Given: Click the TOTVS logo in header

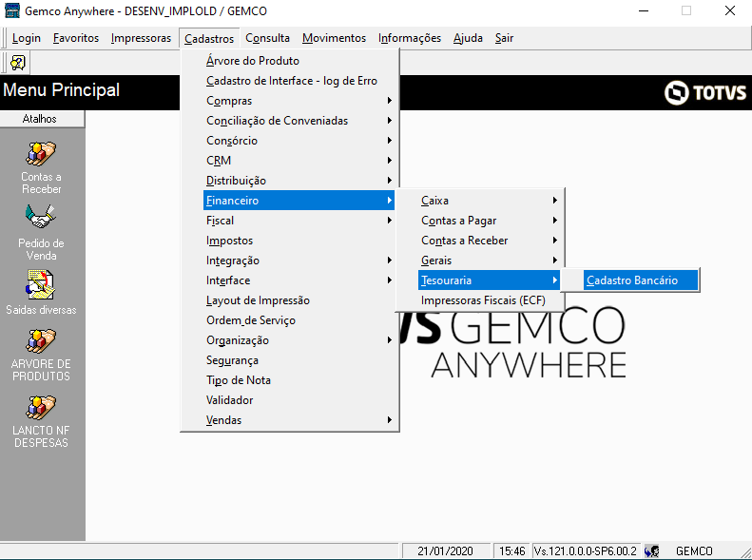Looking at the screenshot, I should click(705, 92).
